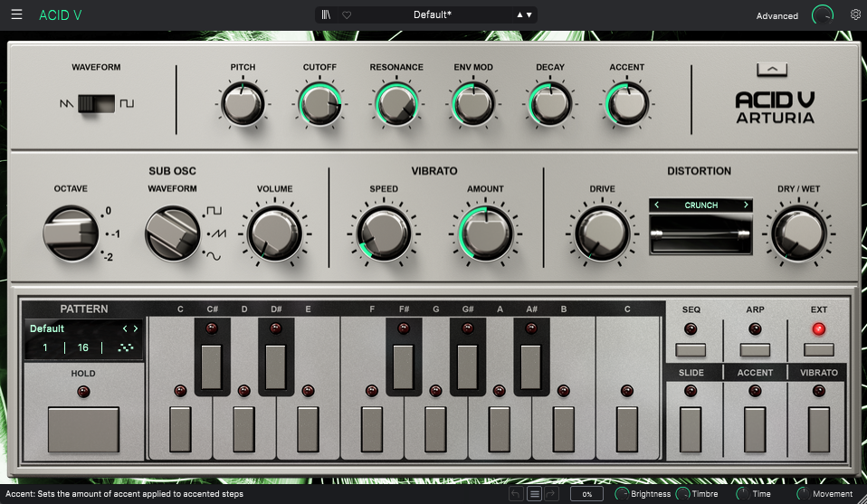Click the random pattern generator icon
The width and height of the screenshot is (867, 504).
pyautogui.click(x=126, y=347)
